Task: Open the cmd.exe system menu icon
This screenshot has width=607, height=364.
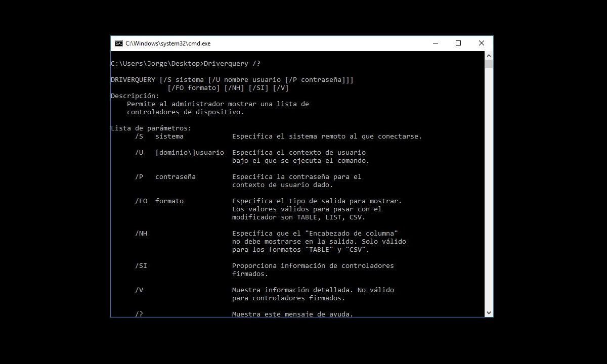Action: (x=119, y=43)
